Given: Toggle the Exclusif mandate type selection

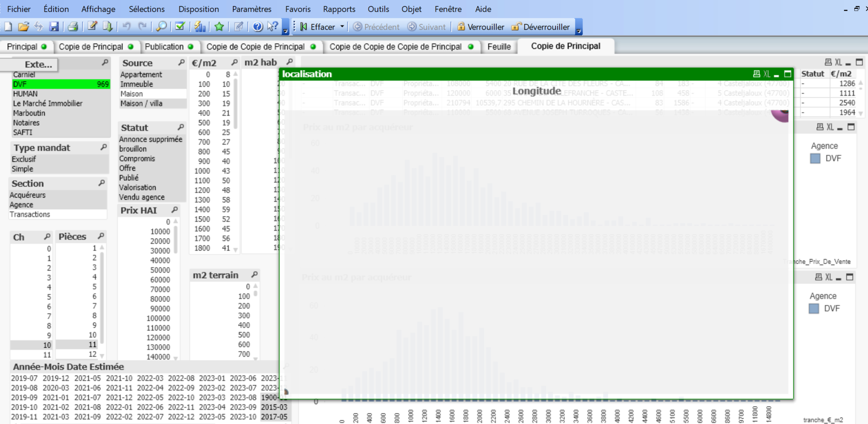Looking at the screenshot, I should (24, 159).
